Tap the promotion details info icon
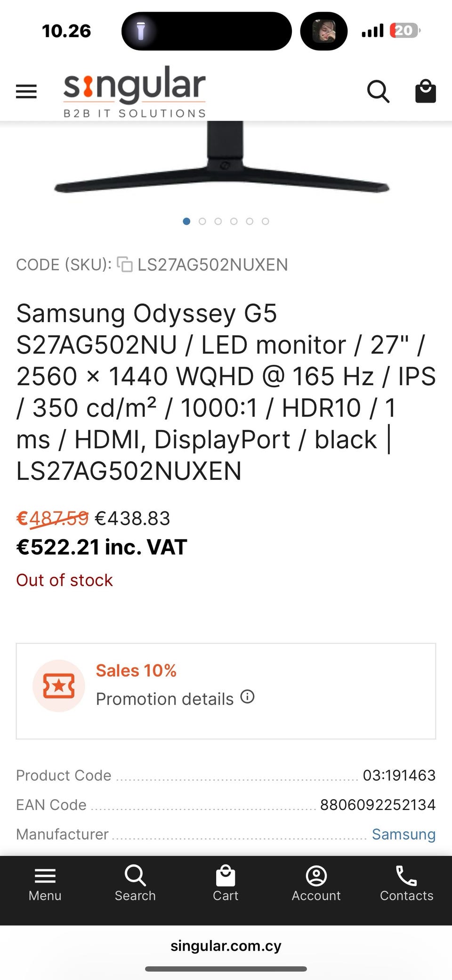This screenshot has width=452, height=980. coord(247,697)
